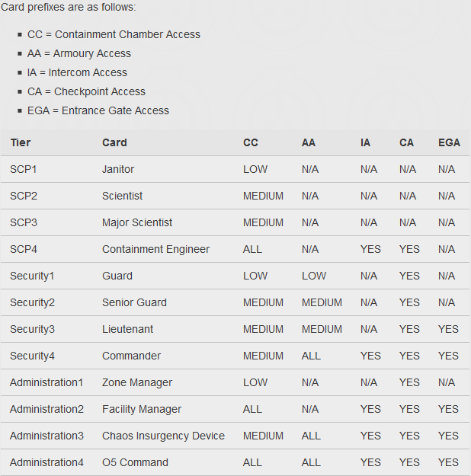Select the 'Facility Manager' card cell
This screenshot has height=476, width=471.
(142, 409)
